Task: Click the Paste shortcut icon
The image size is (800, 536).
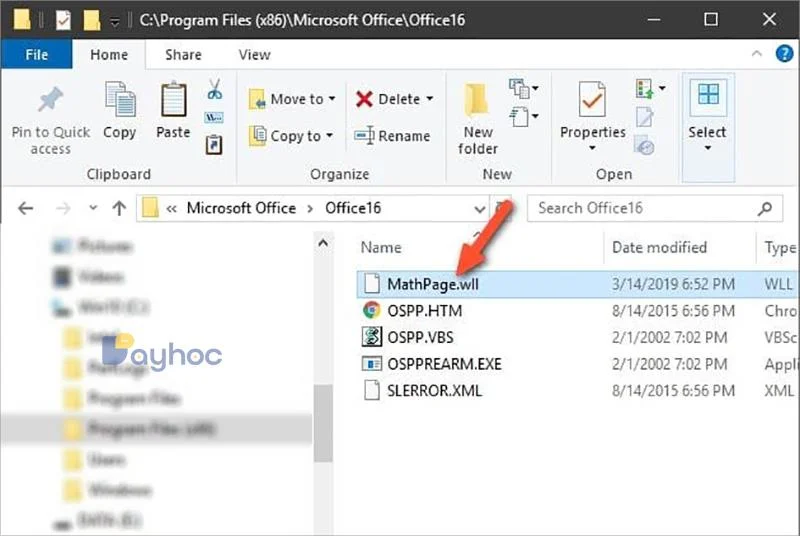Action: tap(214, 144)
